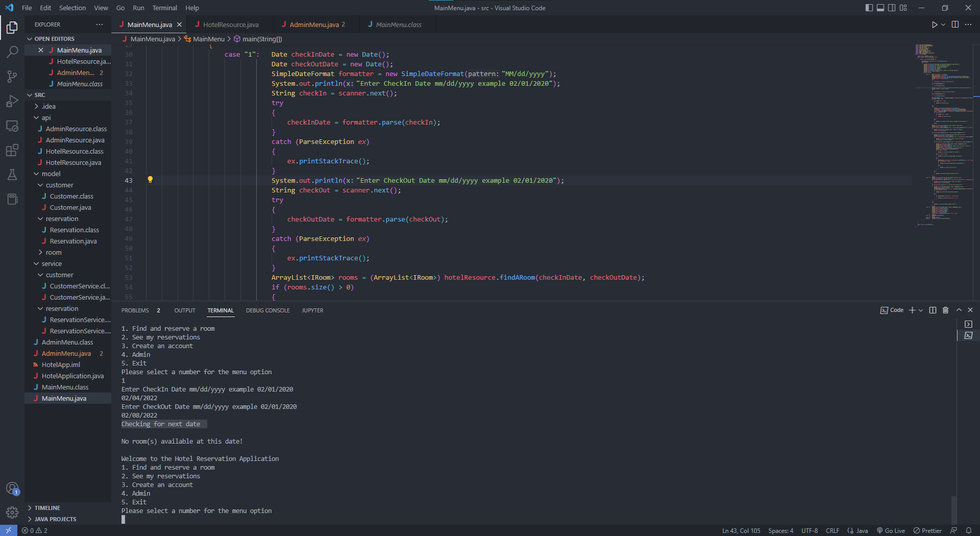Viewport: 980px width, 536px height.
Task: Close MainMenu.java in Open Editors list
Action: point(41,50)
